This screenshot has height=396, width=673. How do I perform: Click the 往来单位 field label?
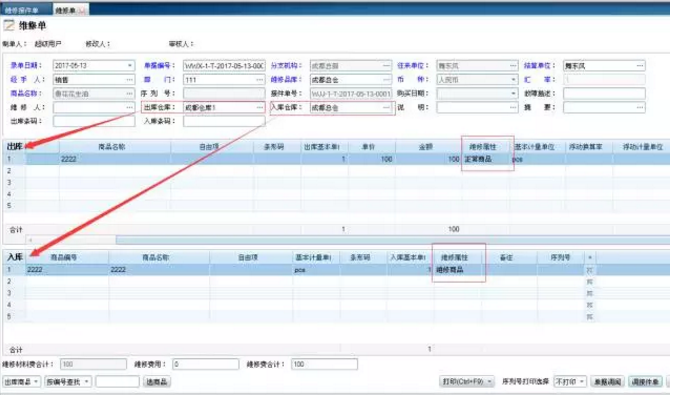point(412,66)
